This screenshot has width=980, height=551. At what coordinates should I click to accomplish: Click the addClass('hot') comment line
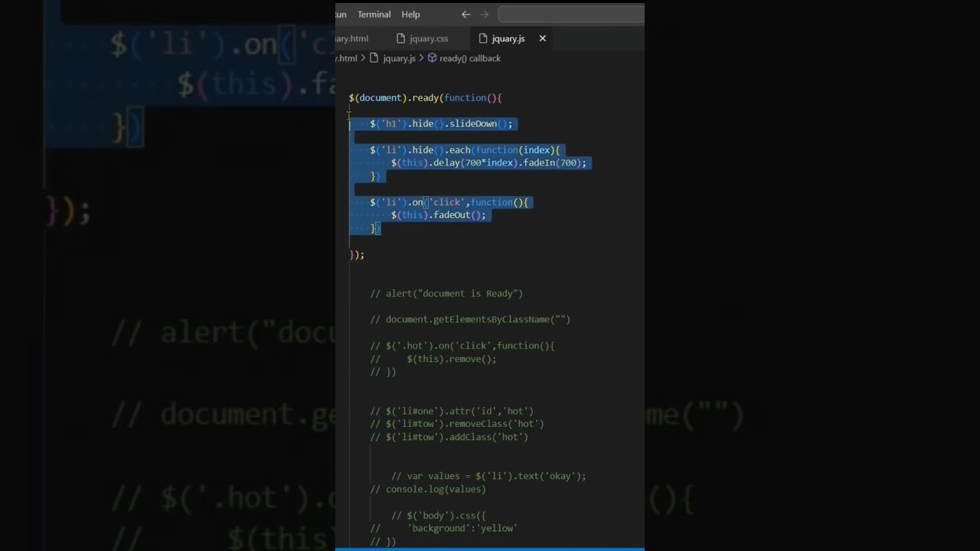coord(449,437)
